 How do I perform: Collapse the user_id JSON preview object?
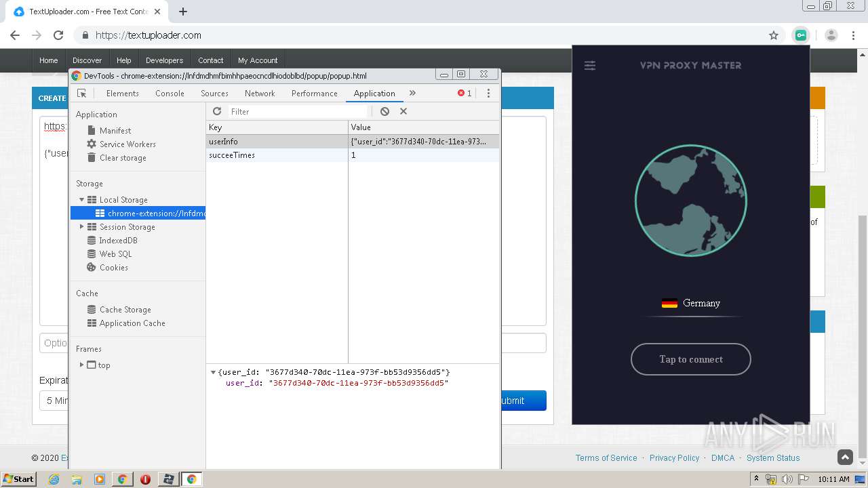tap(213, 372)
